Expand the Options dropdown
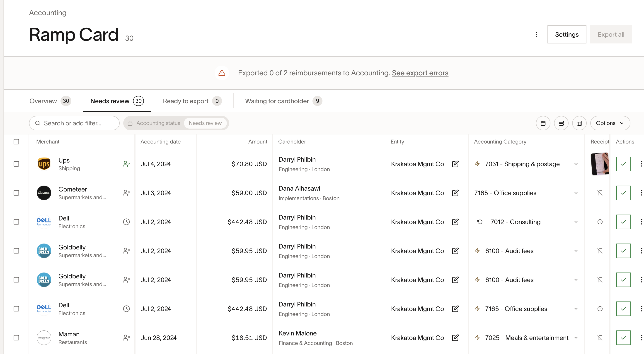Image resolution: width=644 pixels, height=354 pixels. tap(610, 123)
